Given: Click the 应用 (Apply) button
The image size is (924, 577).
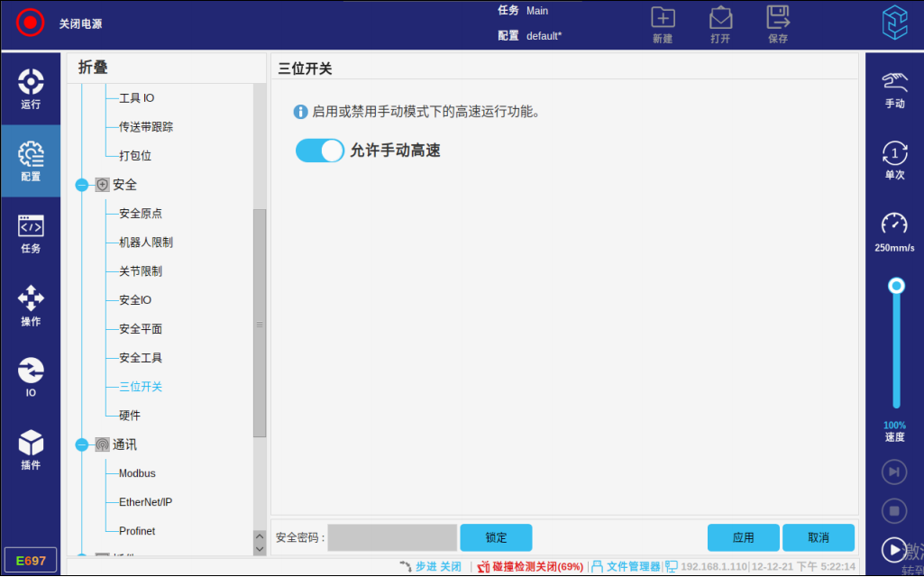Looking at the screenshot, I should pyautogui.click(x=743, y=537).
